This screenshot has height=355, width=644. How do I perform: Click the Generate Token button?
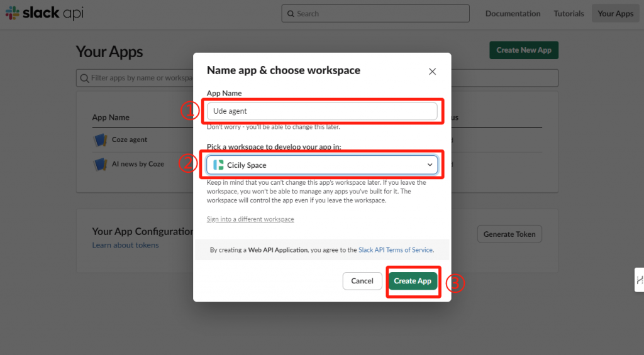[x=509, y=234]
